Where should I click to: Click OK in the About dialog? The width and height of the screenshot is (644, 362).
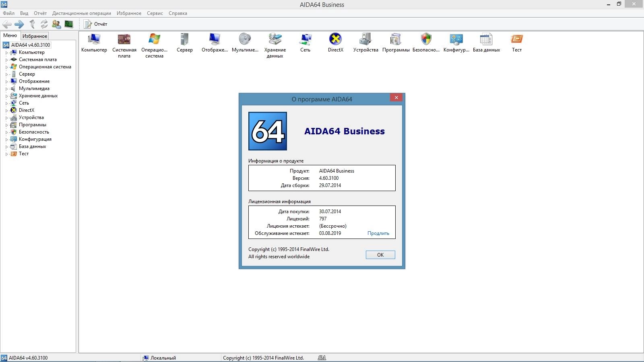(380, 255)
